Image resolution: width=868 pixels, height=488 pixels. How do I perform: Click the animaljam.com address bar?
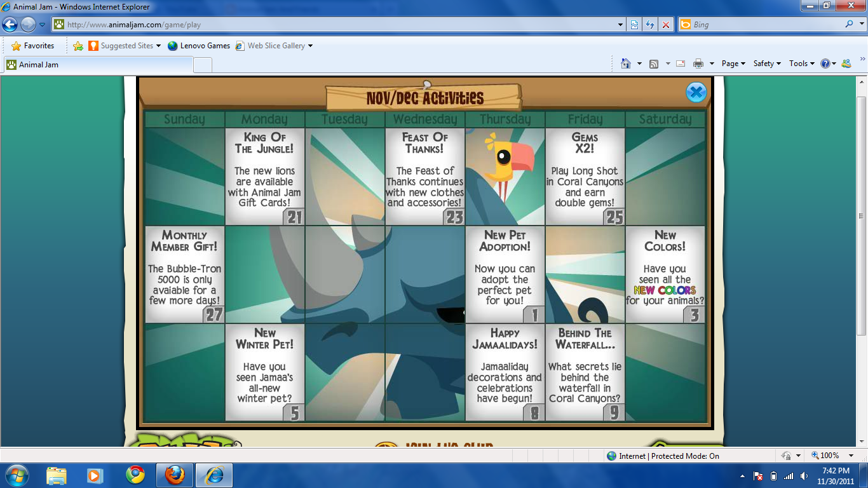pos(337,25)
